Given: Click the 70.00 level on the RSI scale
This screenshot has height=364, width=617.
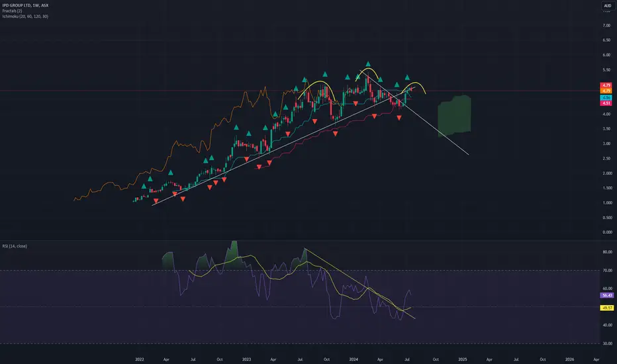Looking at the screenshot, I should pyautogui.click(x=607, y=270).
